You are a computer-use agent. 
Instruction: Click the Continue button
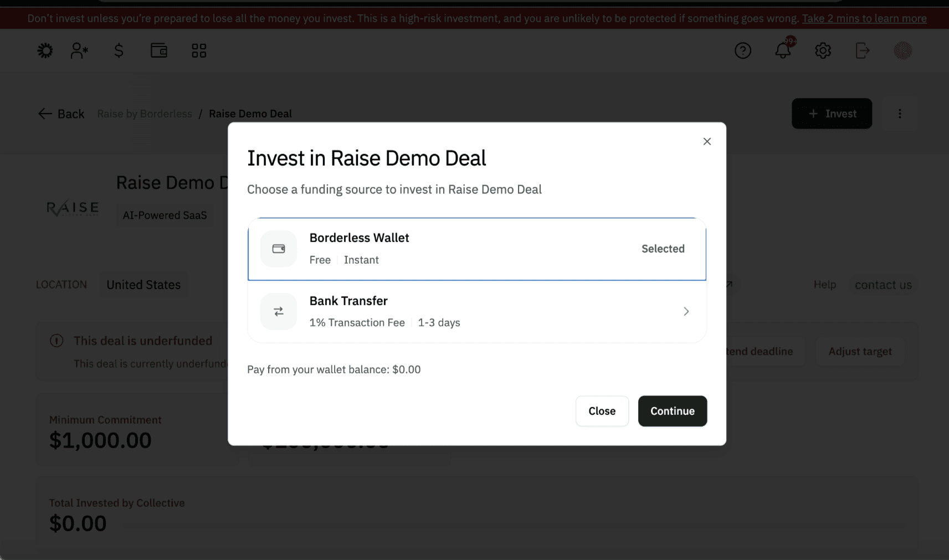[x=673, y=411]
